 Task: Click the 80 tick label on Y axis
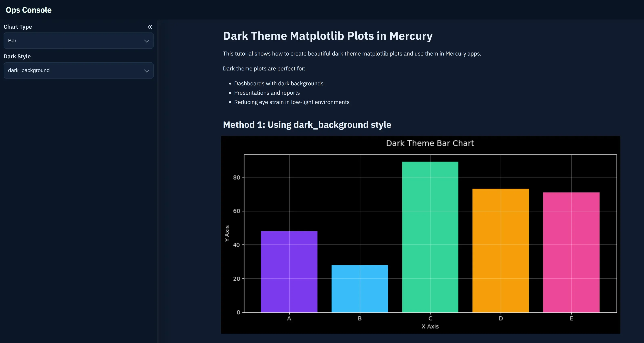(237, 177)
